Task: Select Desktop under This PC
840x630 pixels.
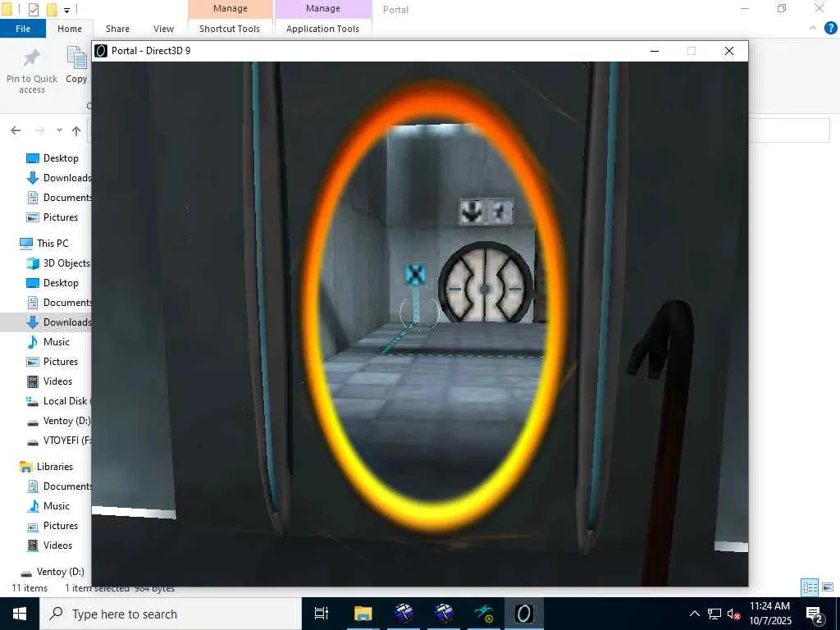Action: pyautogui.click(x=61, y=283)
